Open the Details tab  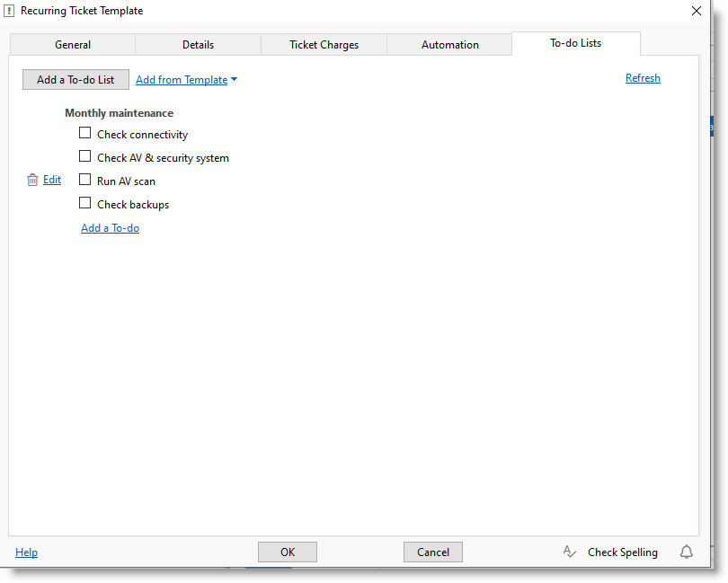coord(199,45)
